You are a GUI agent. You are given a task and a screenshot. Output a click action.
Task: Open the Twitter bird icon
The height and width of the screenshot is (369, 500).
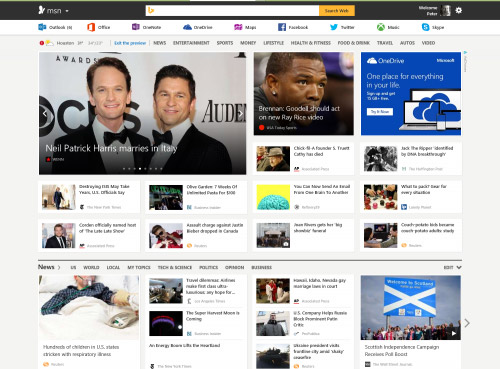click(334, 27)
